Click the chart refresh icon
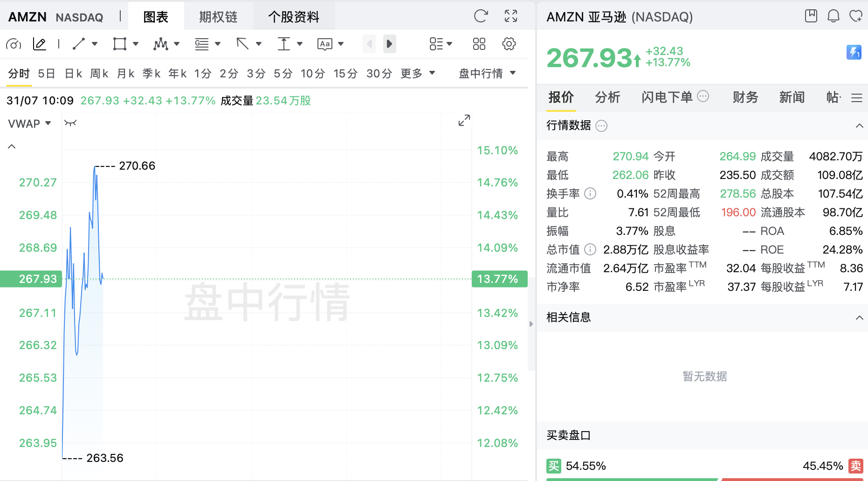This screenshot has width=868, height=481. click(481, 16)
